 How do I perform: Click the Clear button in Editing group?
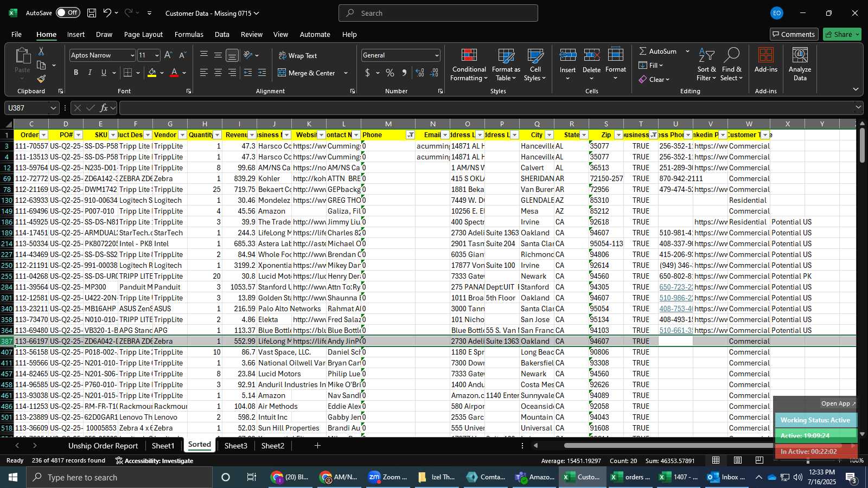pos(654,79)
